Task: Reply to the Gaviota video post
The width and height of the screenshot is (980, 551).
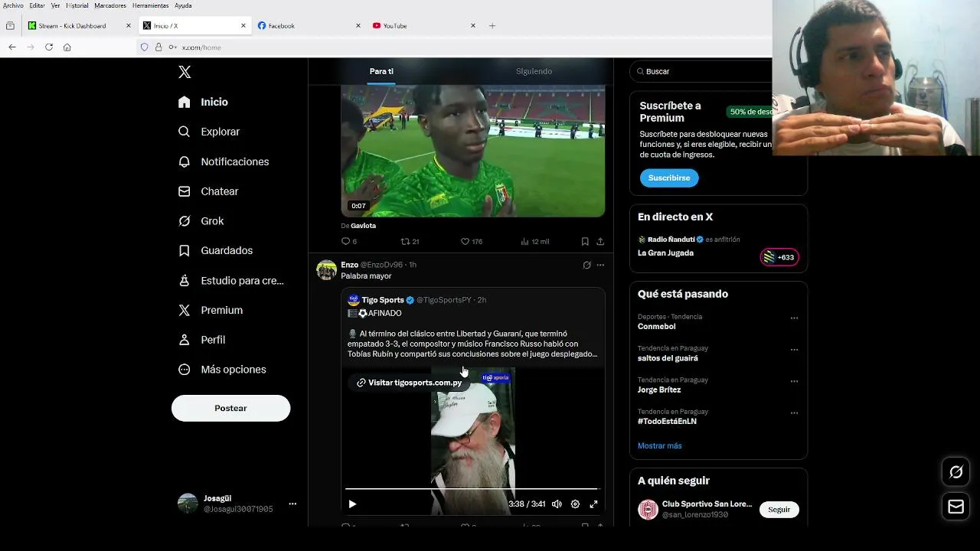Action: click(349, 241)
